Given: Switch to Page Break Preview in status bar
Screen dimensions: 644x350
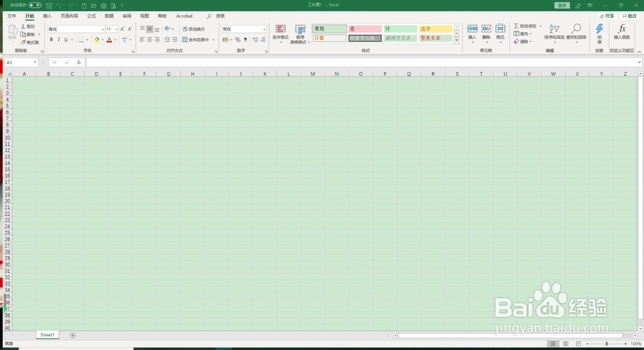Looking at the screenshot, I should (578, 344).
